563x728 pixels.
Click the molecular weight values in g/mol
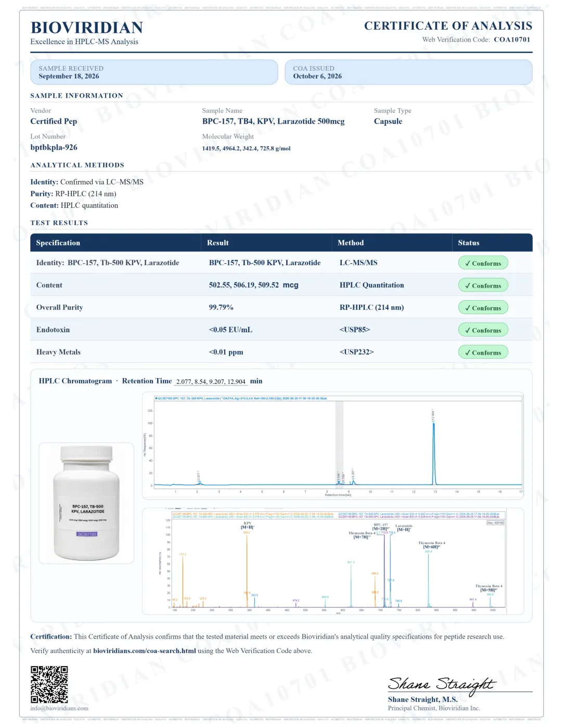246,149
